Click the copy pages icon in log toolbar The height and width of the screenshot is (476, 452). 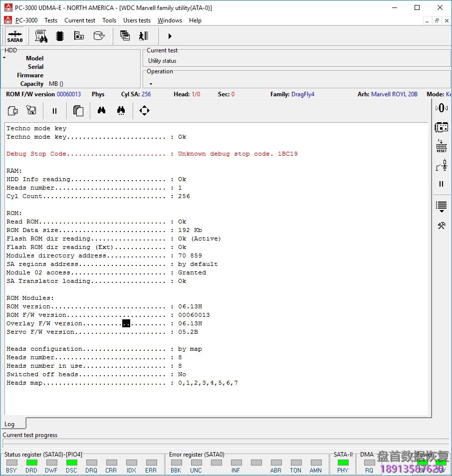pos(78,111)
